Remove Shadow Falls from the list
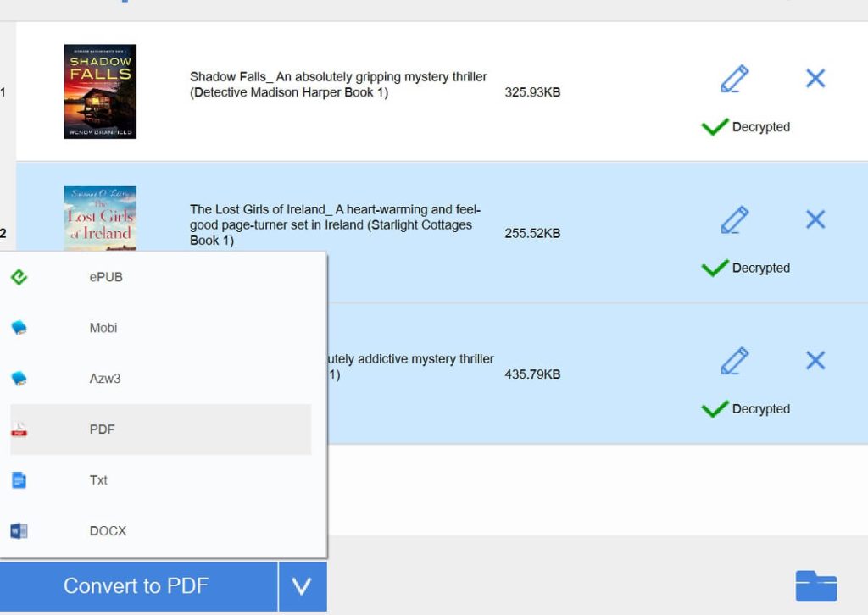Screen dimensions: 868x615 pyautogui.click(x=815, y=77)
